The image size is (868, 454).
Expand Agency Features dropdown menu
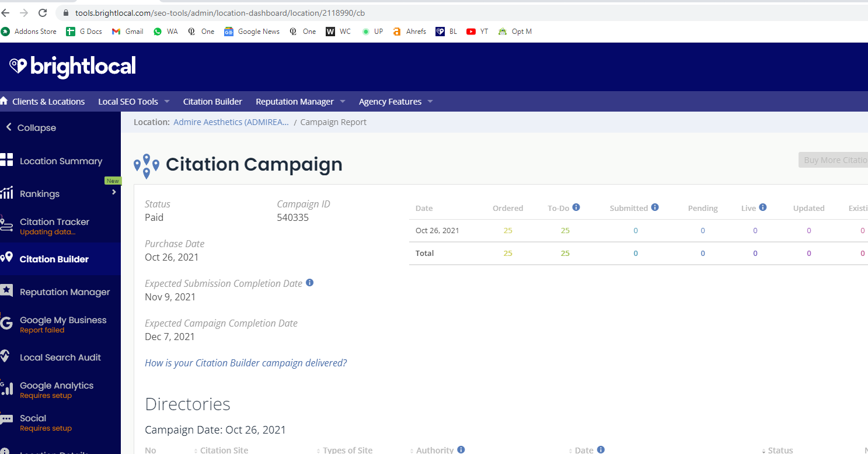pyautogui.click(x=396, y=102)
